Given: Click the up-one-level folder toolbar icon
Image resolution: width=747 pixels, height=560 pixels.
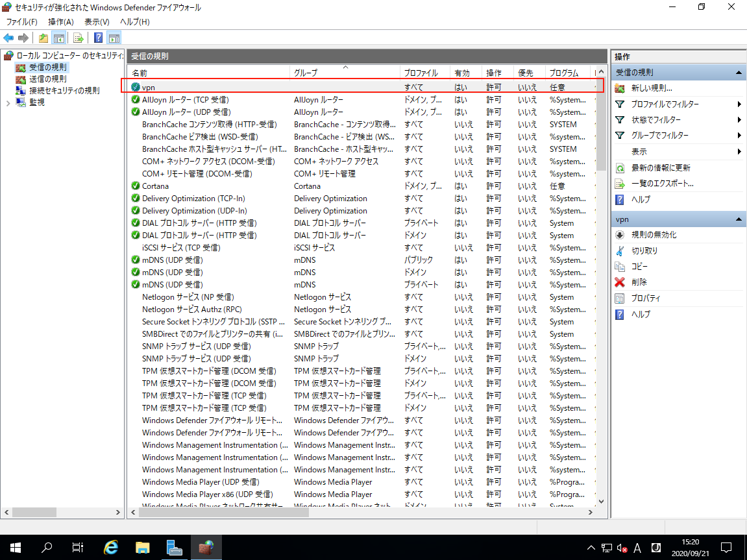Looking at the screenshot, I should (x=43, y=38).
